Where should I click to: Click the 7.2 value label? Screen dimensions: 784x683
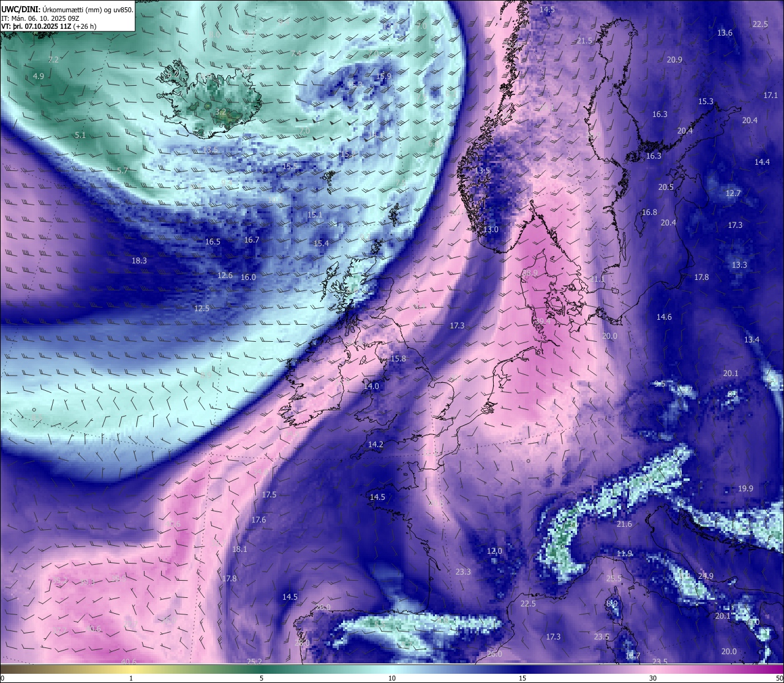(x=53, y=59)
